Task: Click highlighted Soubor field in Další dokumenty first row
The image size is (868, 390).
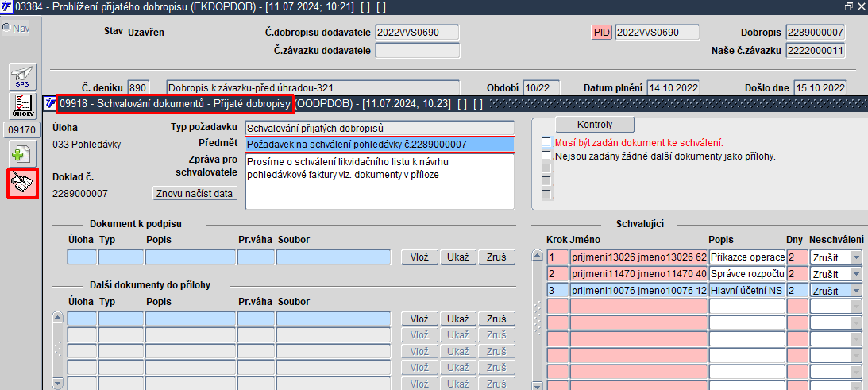Action: (x=334, y=319)
